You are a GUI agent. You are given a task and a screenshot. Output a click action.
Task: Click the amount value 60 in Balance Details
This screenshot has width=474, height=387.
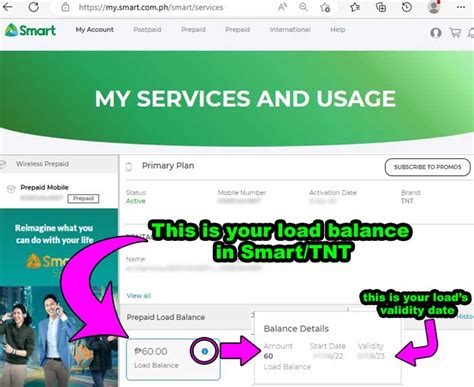268,356
